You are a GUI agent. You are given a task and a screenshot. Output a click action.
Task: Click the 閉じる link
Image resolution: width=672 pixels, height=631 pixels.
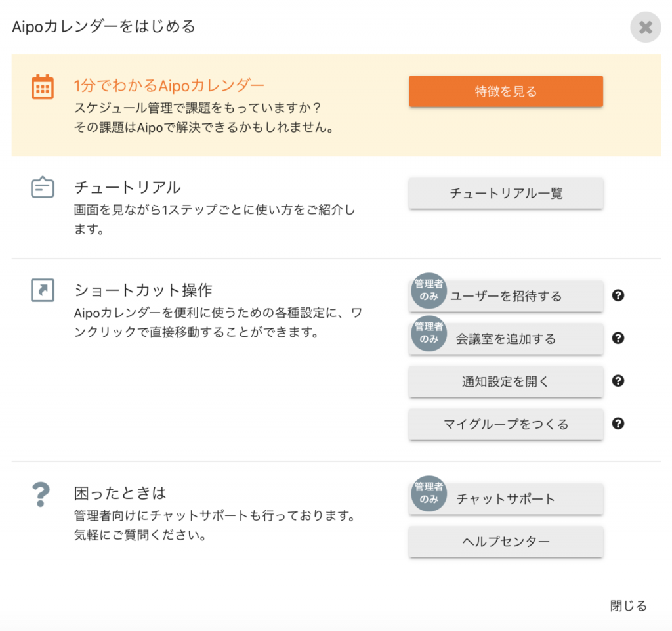[x=628, y=605]
